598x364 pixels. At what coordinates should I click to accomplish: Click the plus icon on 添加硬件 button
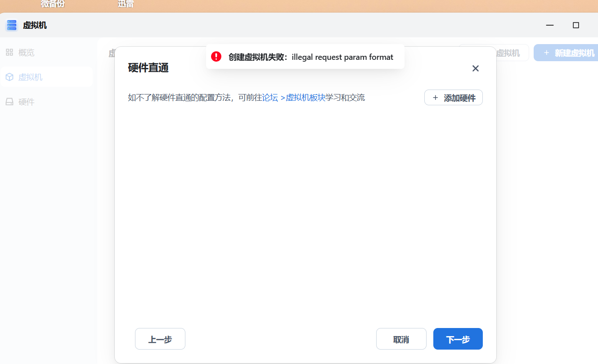(x=435, y=98)
